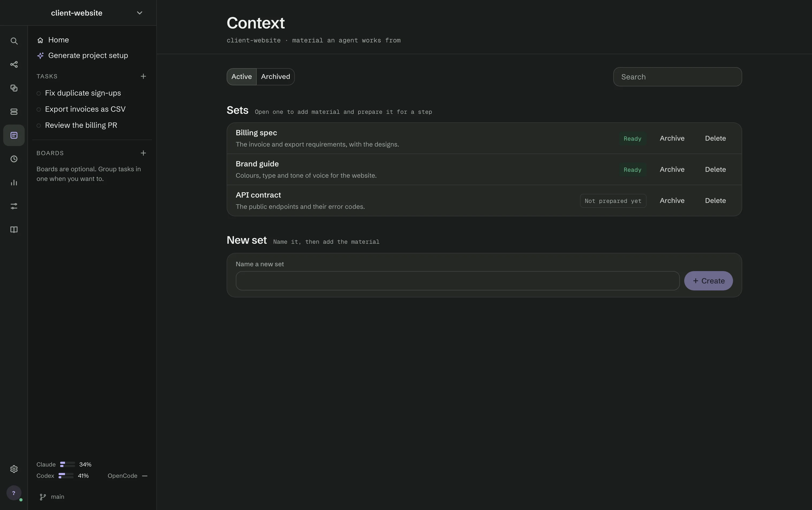Open the Review the billing PR task

81,125
